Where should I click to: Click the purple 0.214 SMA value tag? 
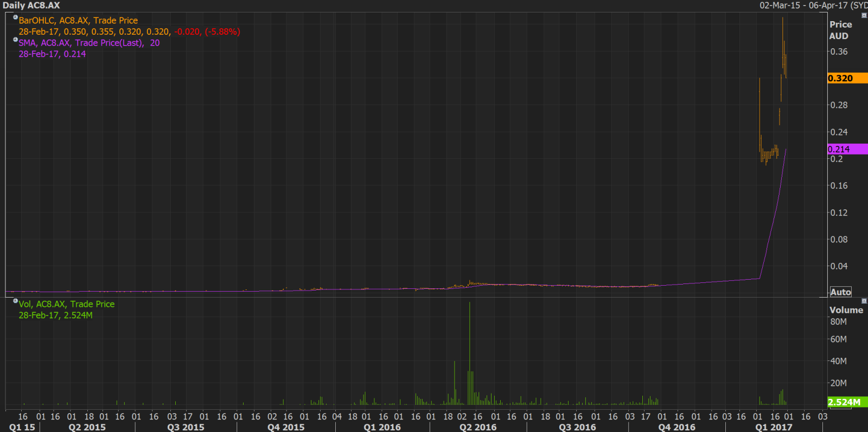pyautogui.click(x=847, y=149)
